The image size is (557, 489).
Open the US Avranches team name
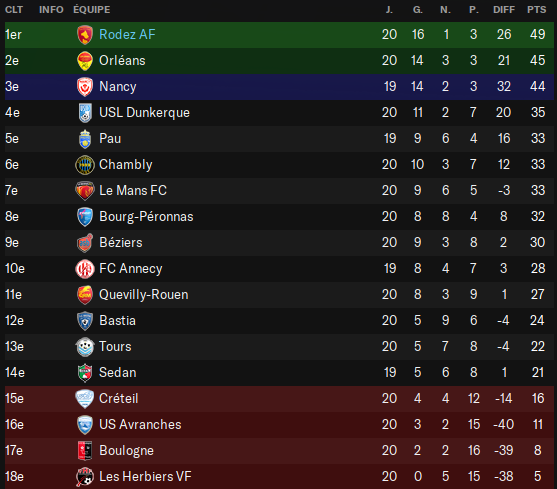click(x=140, y=424)
